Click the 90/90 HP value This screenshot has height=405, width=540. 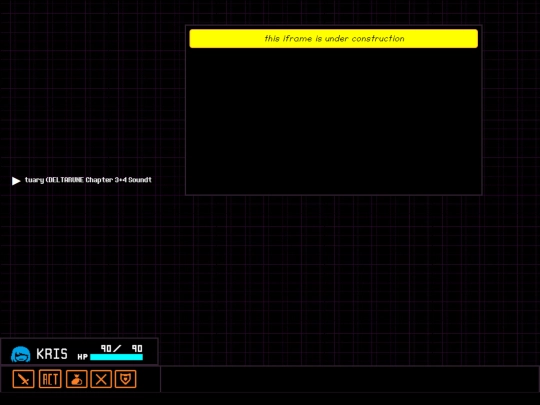(x=122, y=349)
